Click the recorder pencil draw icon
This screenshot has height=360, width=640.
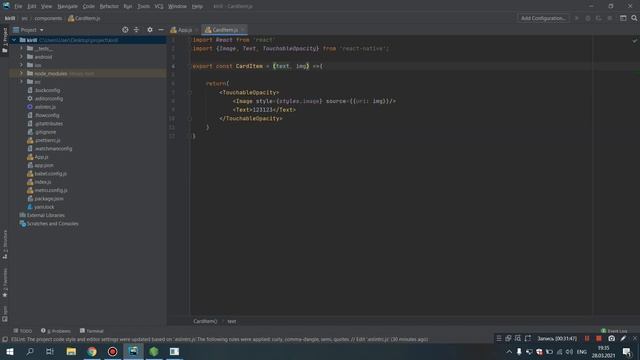623,338
